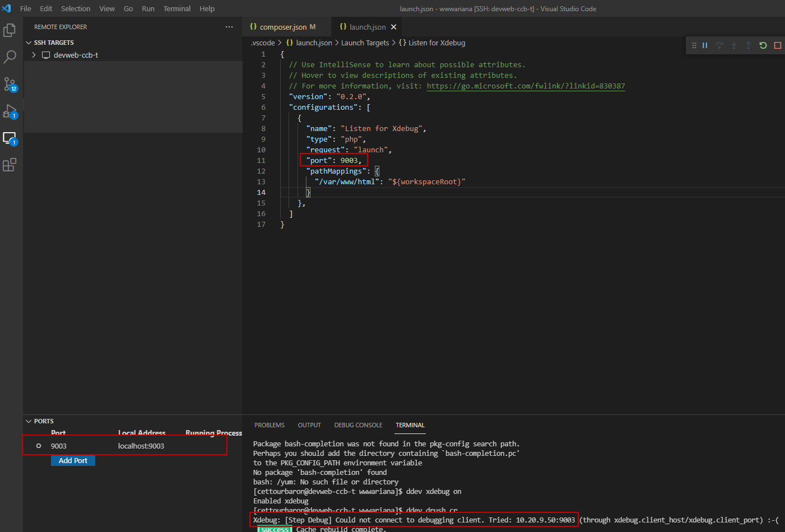Viewport: 785px width, 532px height.
Task: Open the fwlink URL in launch.json comment
Action: coord(526,86)
